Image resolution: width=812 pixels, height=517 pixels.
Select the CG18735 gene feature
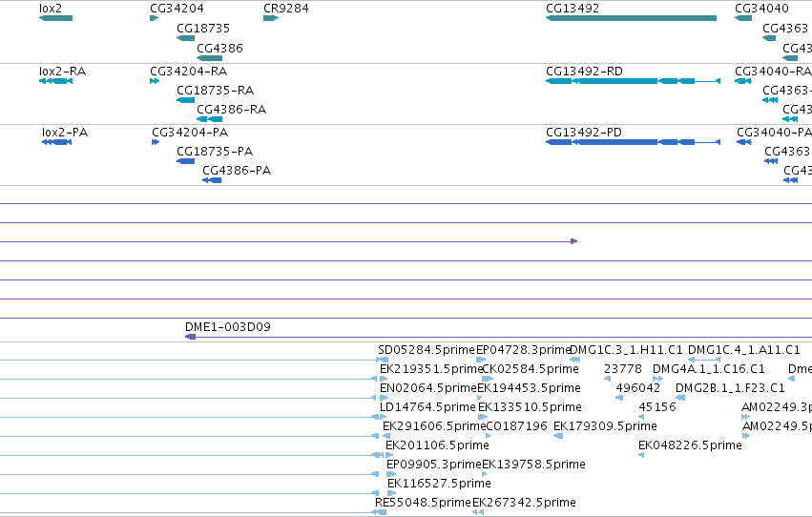[185, 38]
